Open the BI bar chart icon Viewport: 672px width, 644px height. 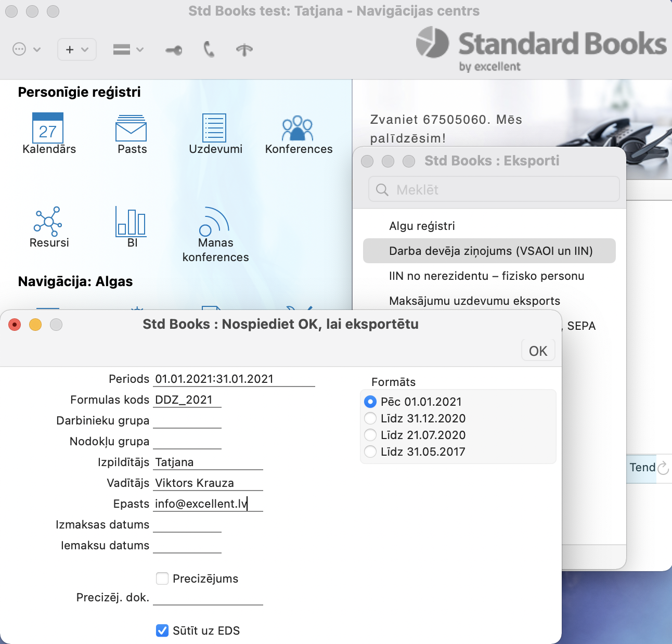tap(131, 222)
